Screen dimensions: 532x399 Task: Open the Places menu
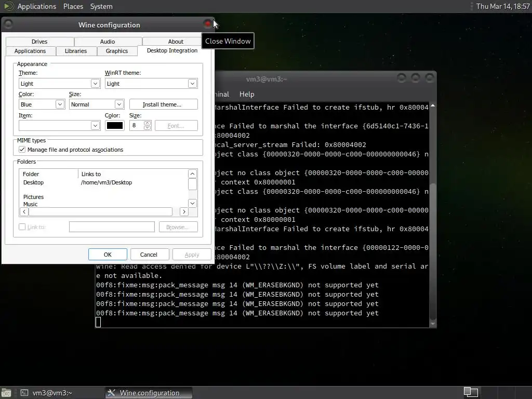tap(73, 6)
